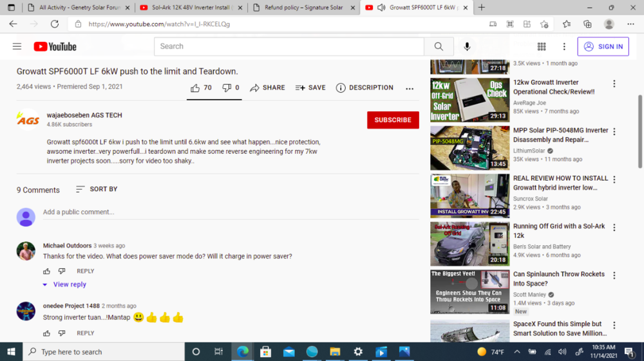Image resolution: width=644 pixels, height=361 pixels.
Task: Switch to All Activity - Genetry Solar Forum tab
Action: tap(79, 7)
